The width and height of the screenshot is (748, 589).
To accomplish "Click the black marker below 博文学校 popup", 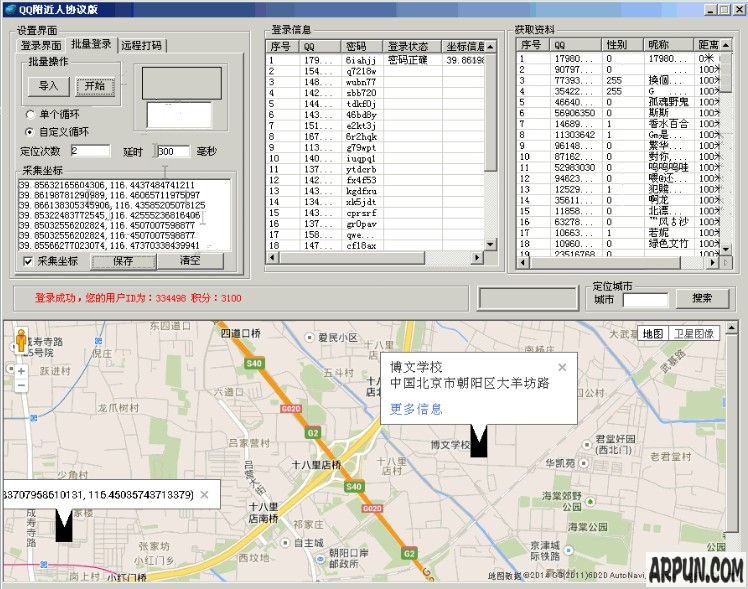I will (x=479, y=441).
